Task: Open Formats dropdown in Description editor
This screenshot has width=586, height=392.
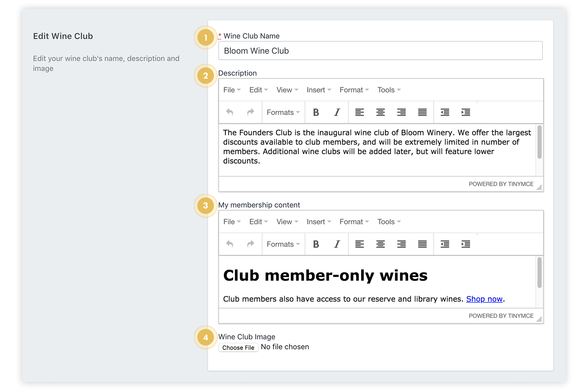Action: (x=283, y=112)
